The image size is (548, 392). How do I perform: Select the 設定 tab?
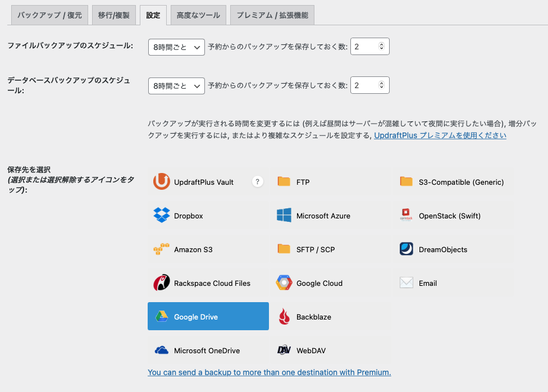(x=153, y=15)
